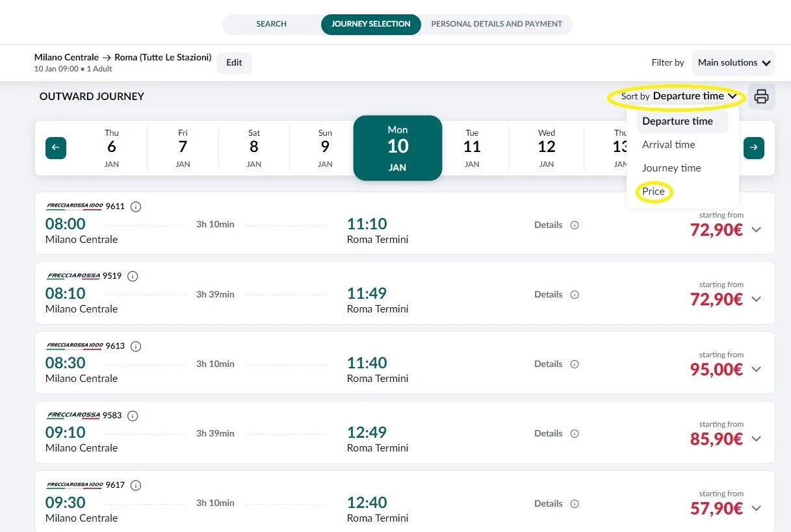Expand fare options for the 09:10 train
This screenshot has width=791, height=532.
click(x=756, y=439)
